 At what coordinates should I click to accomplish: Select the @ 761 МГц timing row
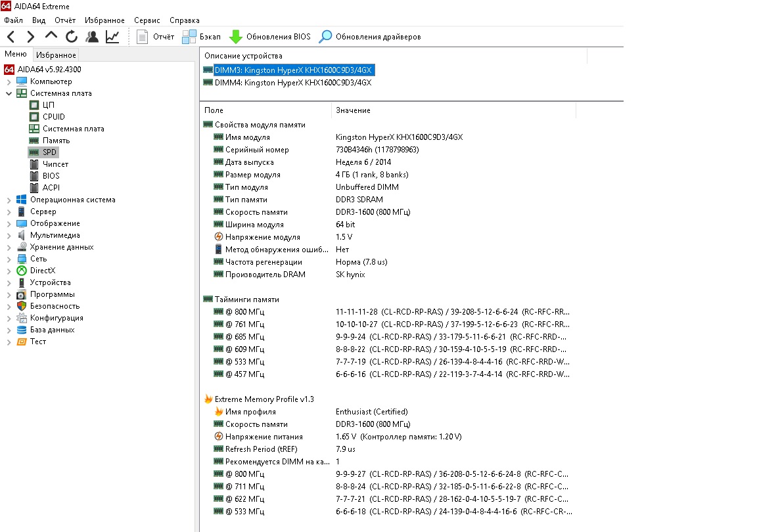tap(391, 324)
